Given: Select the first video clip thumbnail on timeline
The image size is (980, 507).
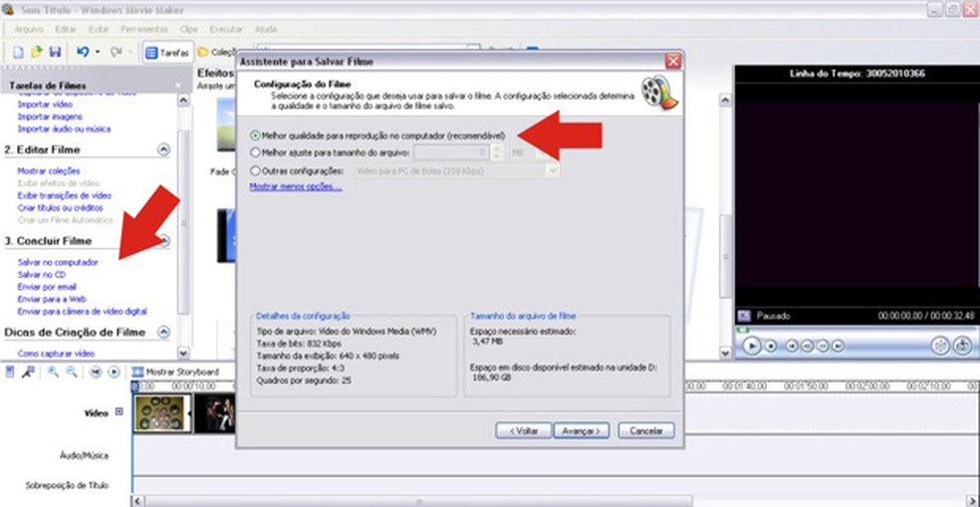Looking at the screenshot, I should 162,413.
